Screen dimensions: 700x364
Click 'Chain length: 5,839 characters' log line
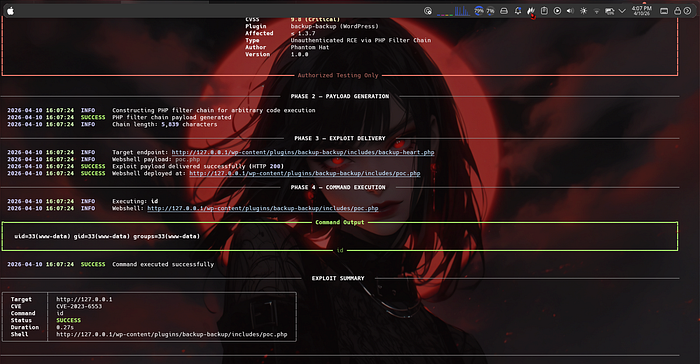[x=165, y=125]
